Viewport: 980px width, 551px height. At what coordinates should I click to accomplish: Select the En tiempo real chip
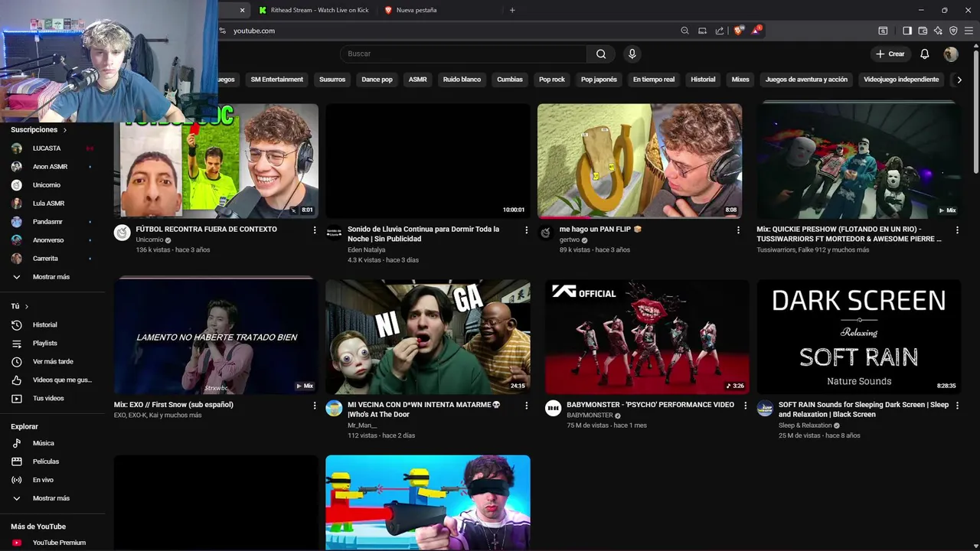(654, 80)
